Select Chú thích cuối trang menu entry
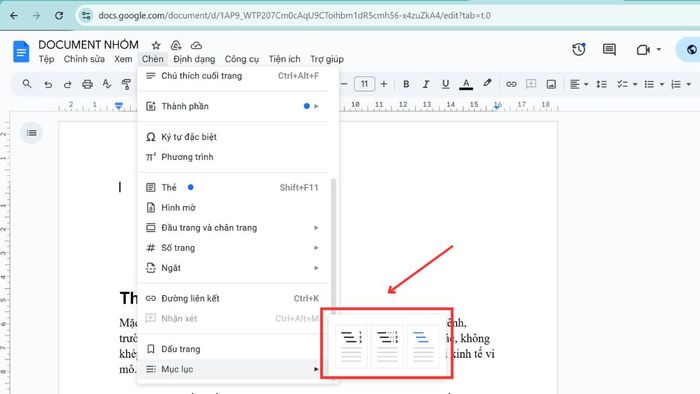Viewport: 700px width, 394px height. click(233, 76)
